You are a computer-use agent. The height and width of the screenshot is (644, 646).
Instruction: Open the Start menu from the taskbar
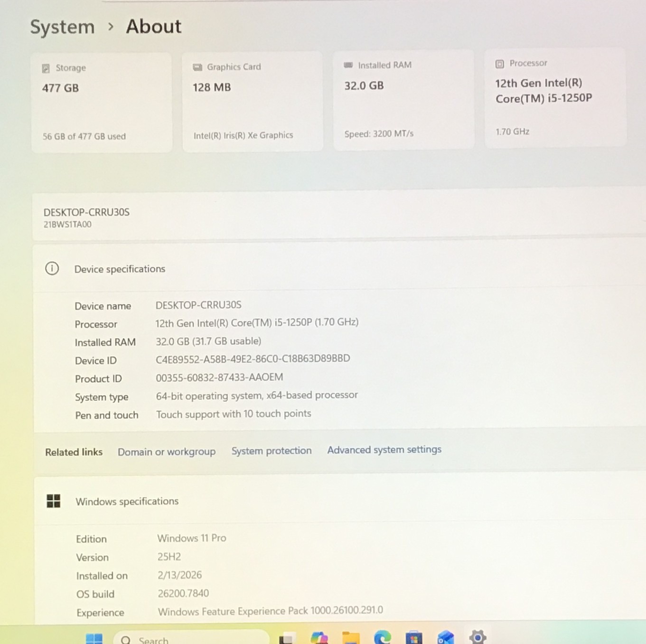(94, 639)
